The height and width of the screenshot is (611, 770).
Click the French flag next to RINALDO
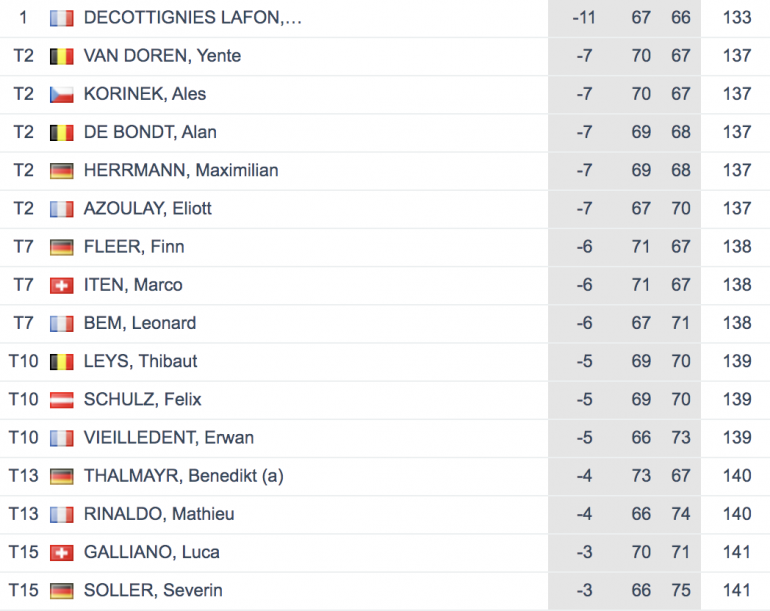(x=61, y=514)
